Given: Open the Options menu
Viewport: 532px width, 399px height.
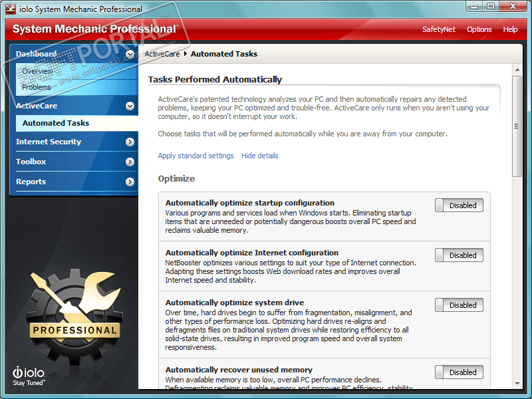Looking at the screenshot, I should click(x=479, y=29).
